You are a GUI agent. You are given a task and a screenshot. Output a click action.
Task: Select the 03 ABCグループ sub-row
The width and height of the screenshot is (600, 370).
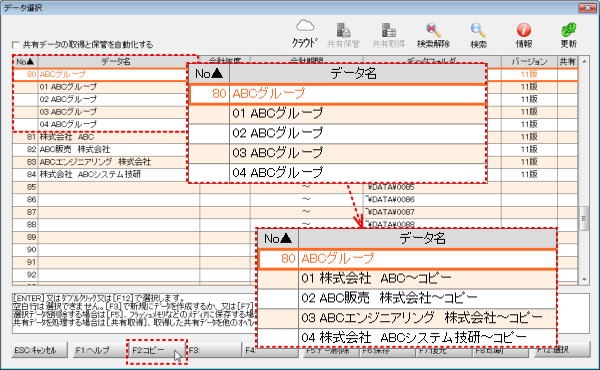(99, 112)
